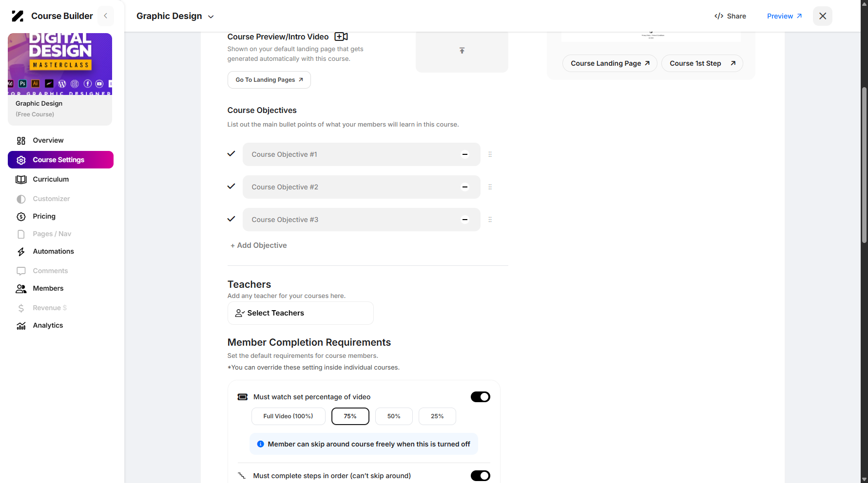Click drag handle for Course Objective #3
868x483 pixels.
tap(490, 220)
